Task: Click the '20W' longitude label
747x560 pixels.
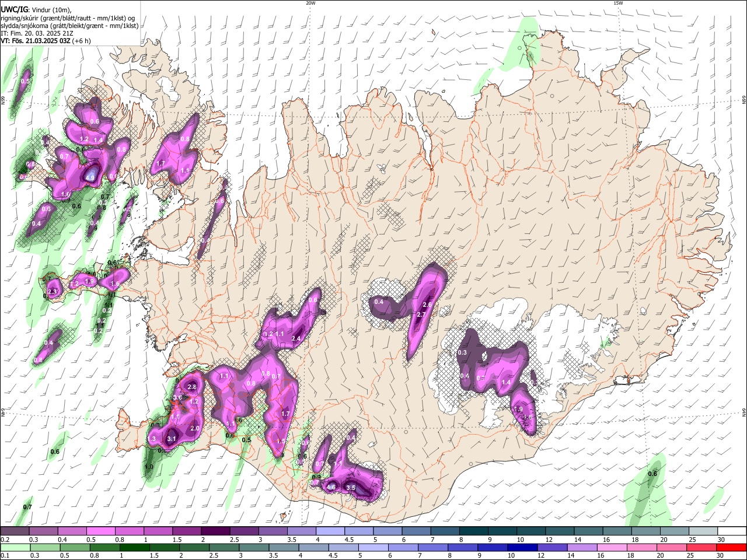Action: click(x=310, y=3)
